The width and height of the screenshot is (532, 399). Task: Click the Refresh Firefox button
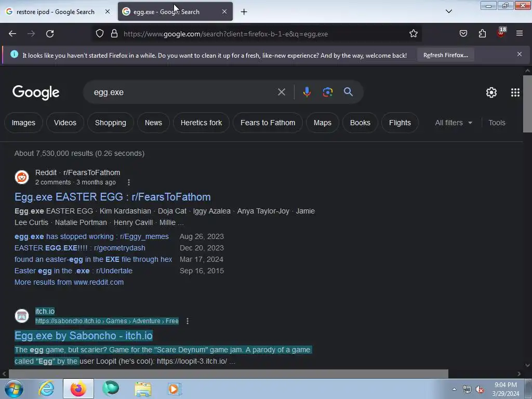coord(445,55)
